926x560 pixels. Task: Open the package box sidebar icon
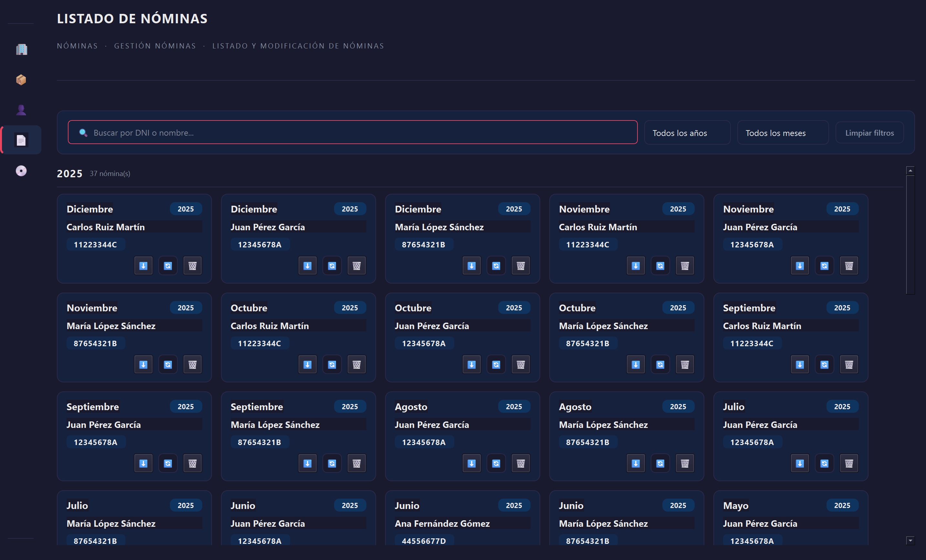(21, 80)
